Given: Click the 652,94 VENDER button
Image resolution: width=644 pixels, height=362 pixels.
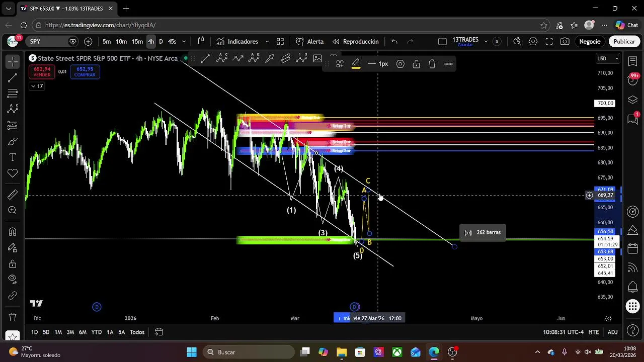Looking at the screenshot, I should [x=42, y=72].
